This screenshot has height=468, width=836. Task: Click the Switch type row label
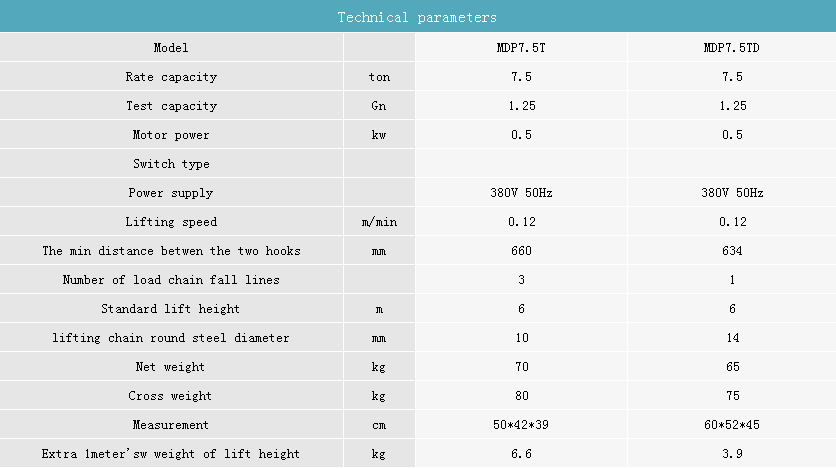click(x=171, y=164)
